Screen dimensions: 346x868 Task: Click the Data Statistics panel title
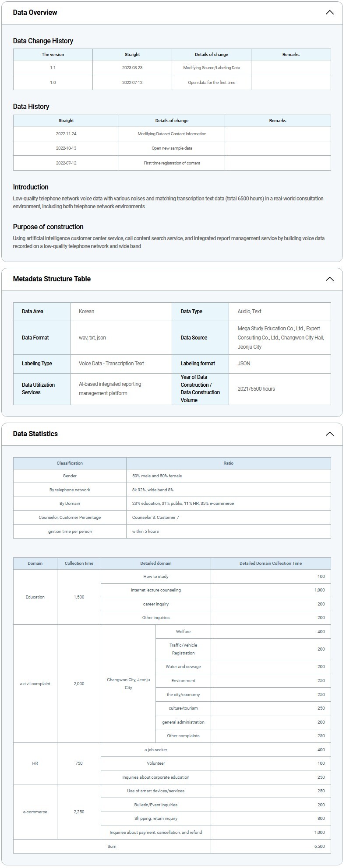click(35, 434)
